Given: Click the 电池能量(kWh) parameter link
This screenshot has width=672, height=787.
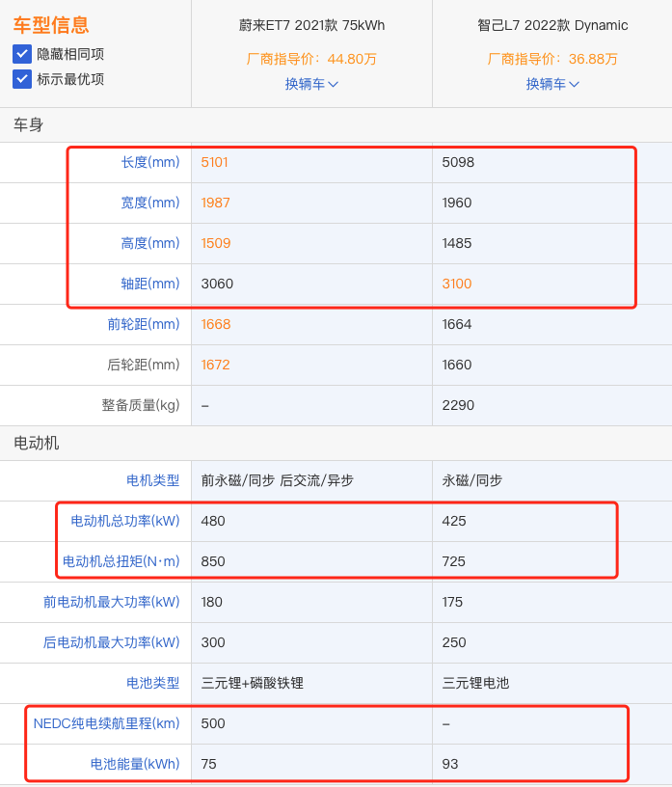Looking at the screenshot, I should pos(135,764).
